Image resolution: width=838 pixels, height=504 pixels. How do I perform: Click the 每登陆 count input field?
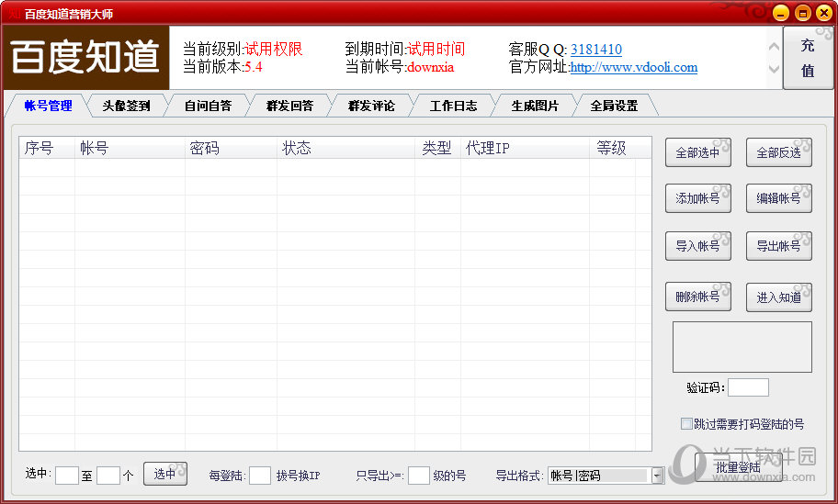pyautogui.click(x=260, y=476)
